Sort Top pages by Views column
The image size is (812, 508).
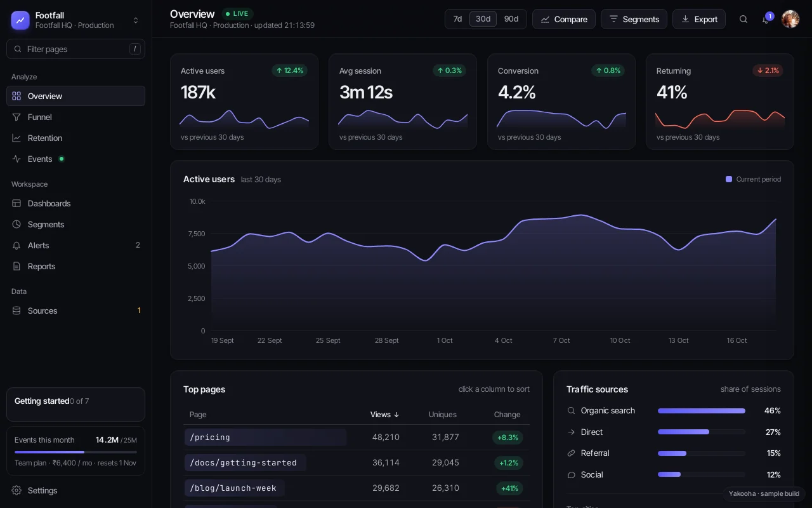(x=385, y=415)
